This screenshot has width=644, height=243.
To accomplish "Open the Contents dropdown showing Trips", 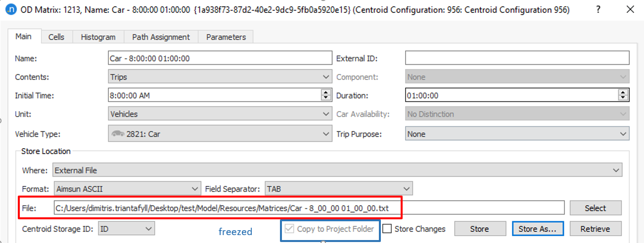I will coord(220,77).
